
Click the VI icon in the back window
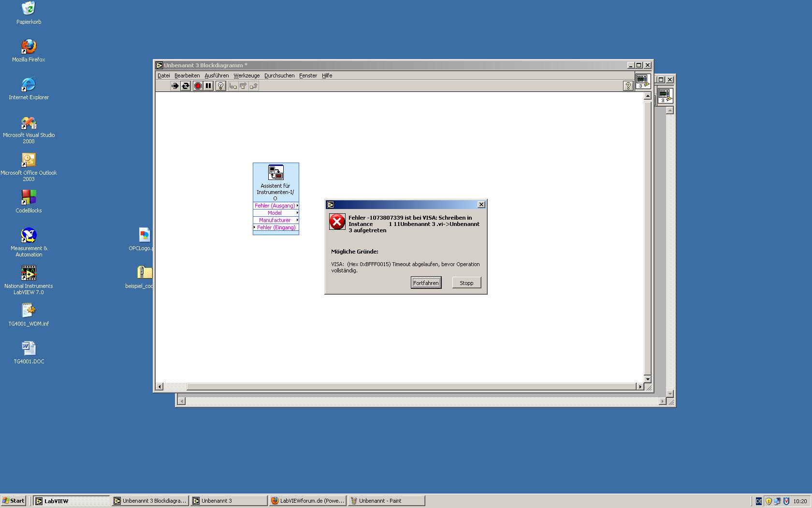(665, 95)
